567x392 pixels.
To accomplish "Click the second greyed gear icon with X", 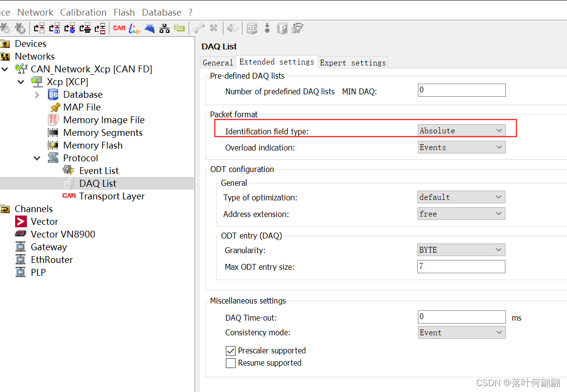I will (20, 28).
